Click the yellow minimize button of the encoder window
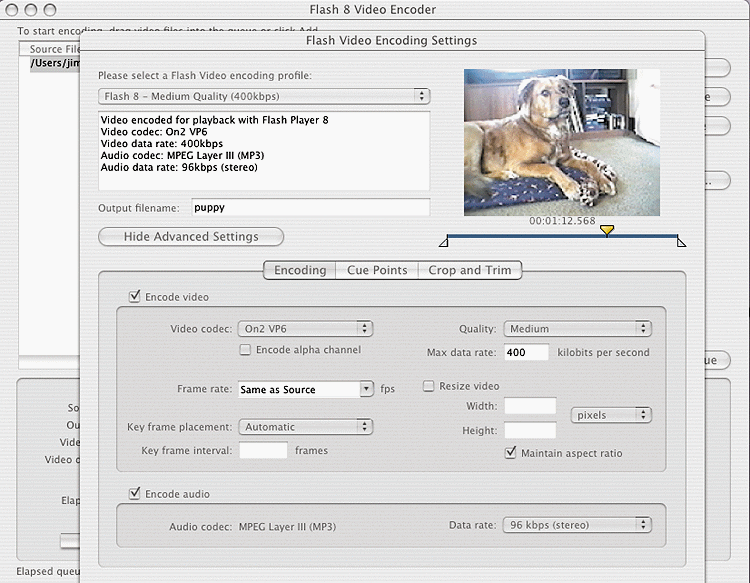This screenshot has height=583, width=750. (31, 9)
